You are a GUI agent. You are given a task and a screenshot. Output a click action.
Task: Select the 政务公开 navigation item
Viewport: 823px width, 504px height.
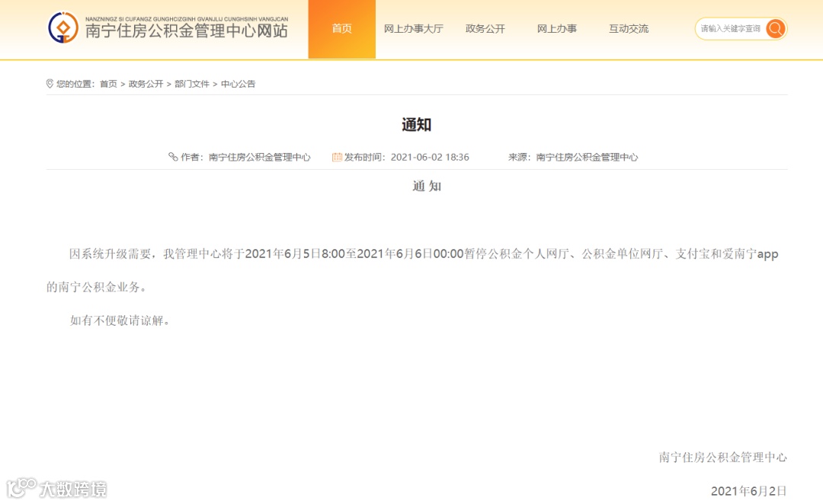(485, 29)
